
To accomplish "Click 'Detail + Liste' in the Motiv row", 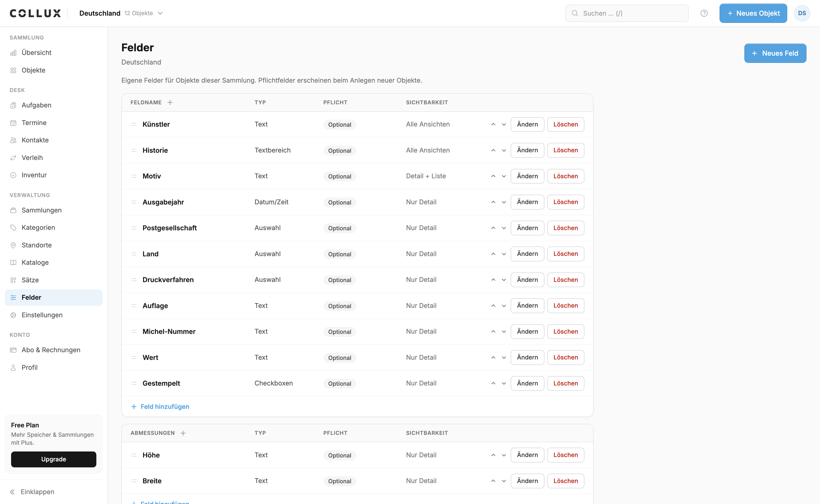I will pos(426,176).
